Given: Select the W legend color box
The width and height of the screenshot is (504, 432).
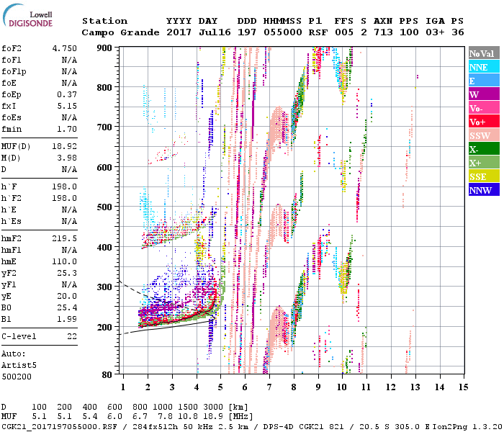Looking at the screenshot, I should pos(483,94).
